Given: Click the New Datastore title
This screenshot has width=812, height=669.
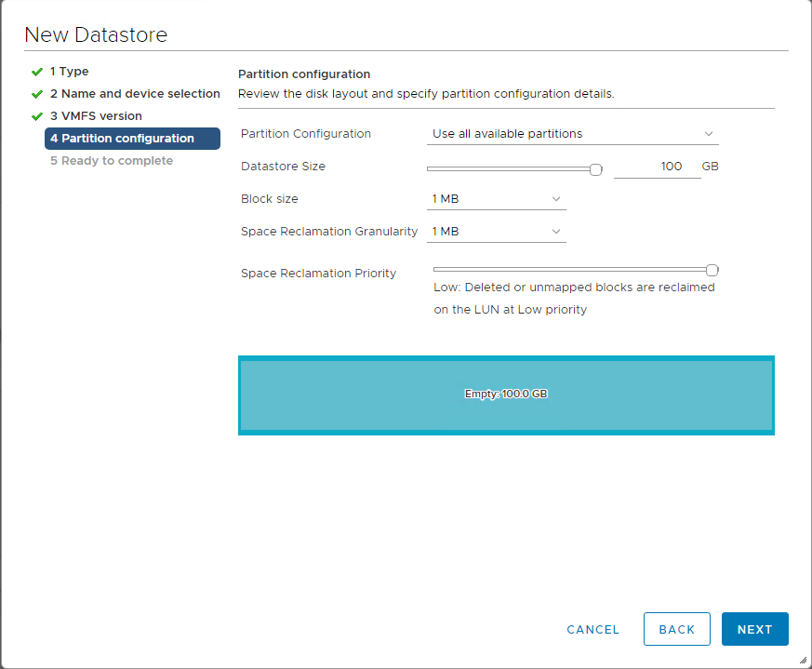Looking at the screenshot, I should point(96,34).
